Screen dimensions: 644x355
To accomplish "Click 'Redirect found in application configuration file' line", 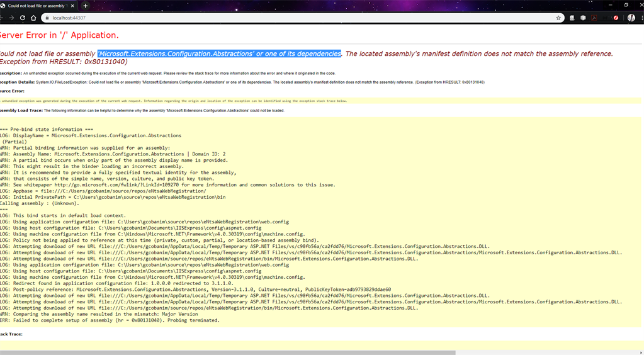I will pyautogui.click(x=116, y=283).
